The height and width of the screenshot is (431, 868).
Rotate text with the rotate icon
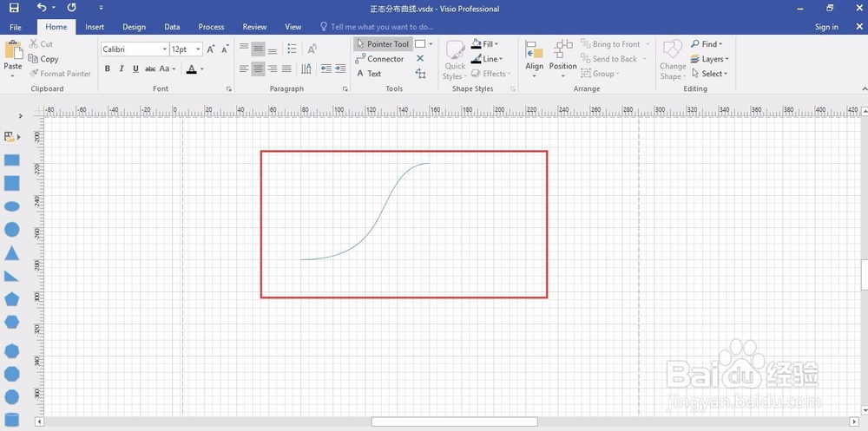[x=312, y=49]
